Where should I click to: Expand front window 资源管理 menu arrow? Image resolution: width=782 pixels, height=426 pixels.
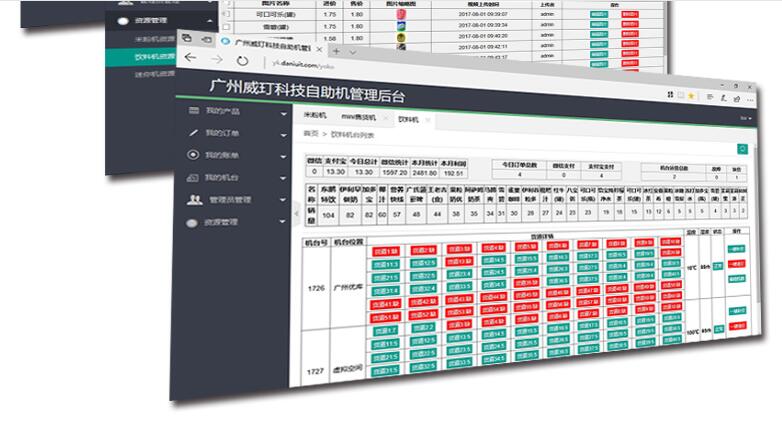(x=282, y=221)
